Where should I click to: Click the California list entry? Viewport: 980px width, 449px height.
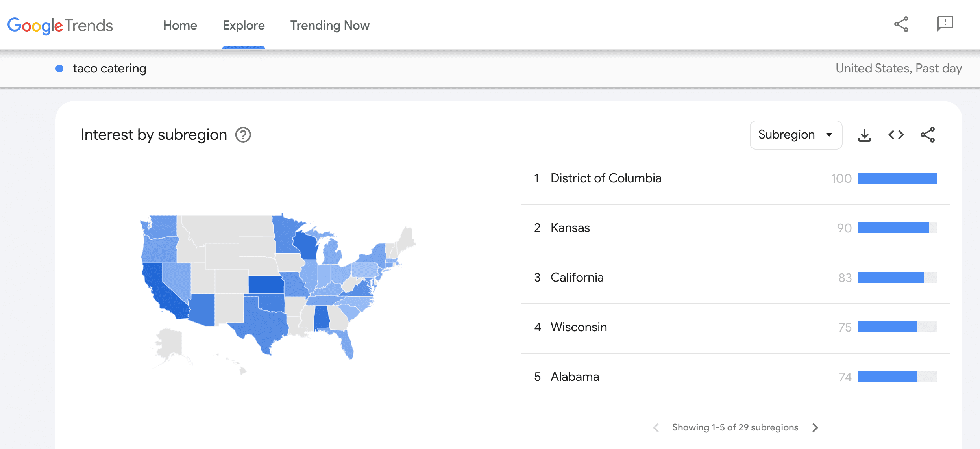[x=577, y=278]
